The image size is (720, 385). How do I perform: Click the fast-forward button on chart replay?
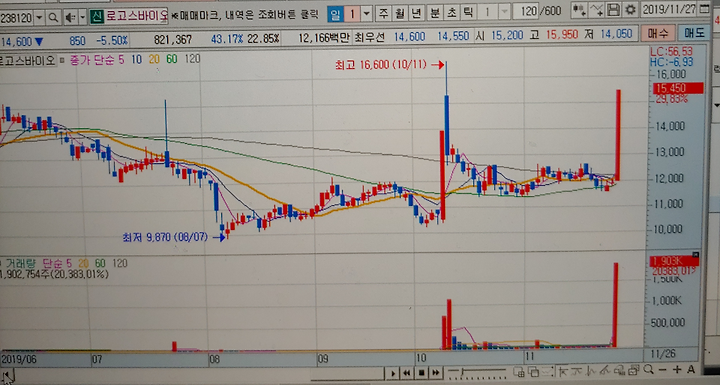tap(435, 372)
